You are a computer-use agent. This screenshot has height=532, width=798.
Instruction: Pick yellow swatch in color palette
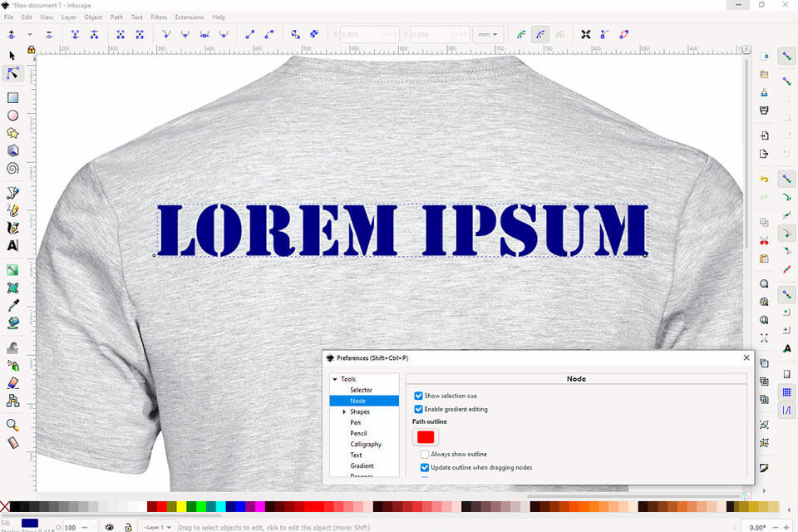181,506
